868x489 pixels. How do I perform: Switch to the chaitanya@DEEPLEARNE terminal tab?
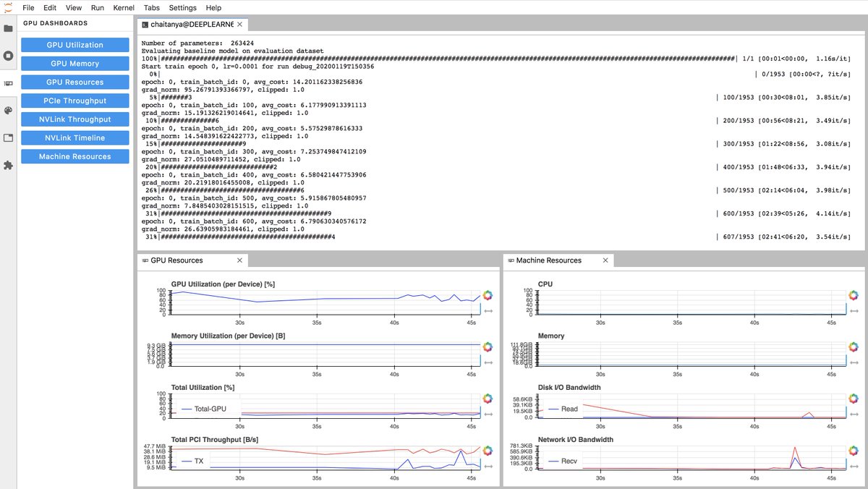192,25
